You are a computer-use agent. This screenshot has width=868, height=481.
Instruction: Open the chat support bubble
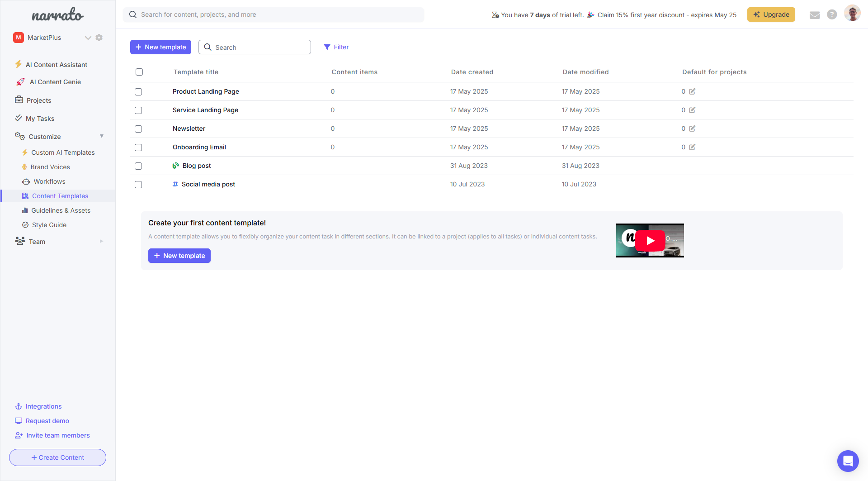click(x=848, y=461)
